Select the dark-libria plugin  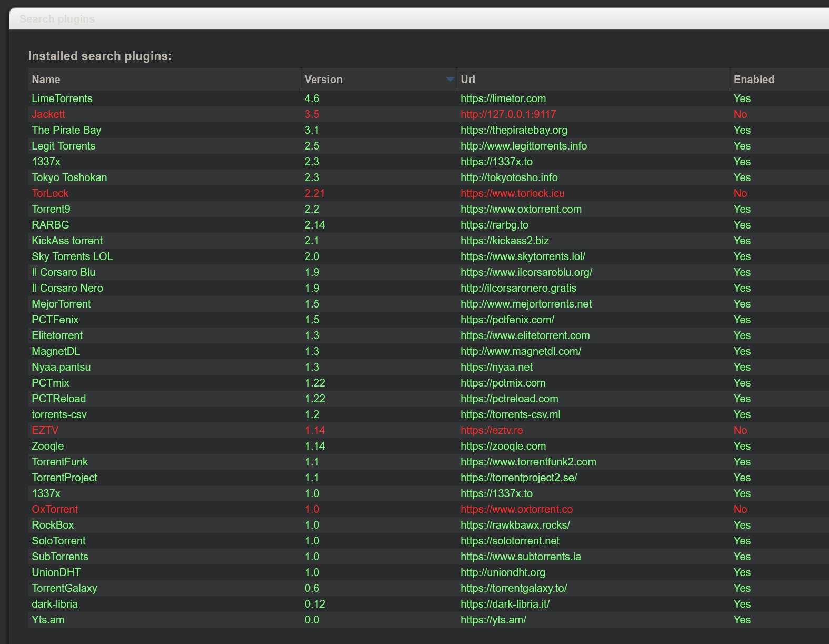coord(55,604)
